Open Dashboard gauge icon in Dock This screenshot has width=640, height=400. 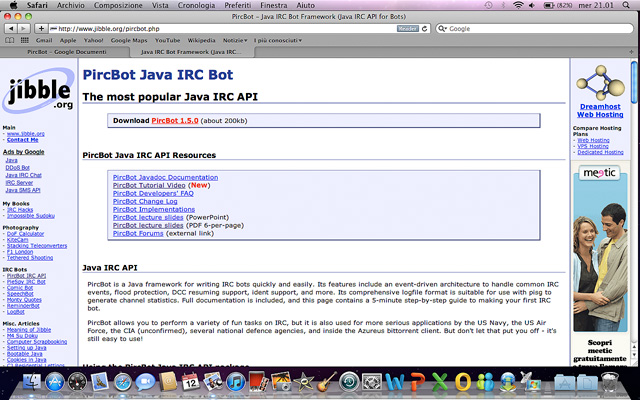pyautogui.click(x=78, y=382)
